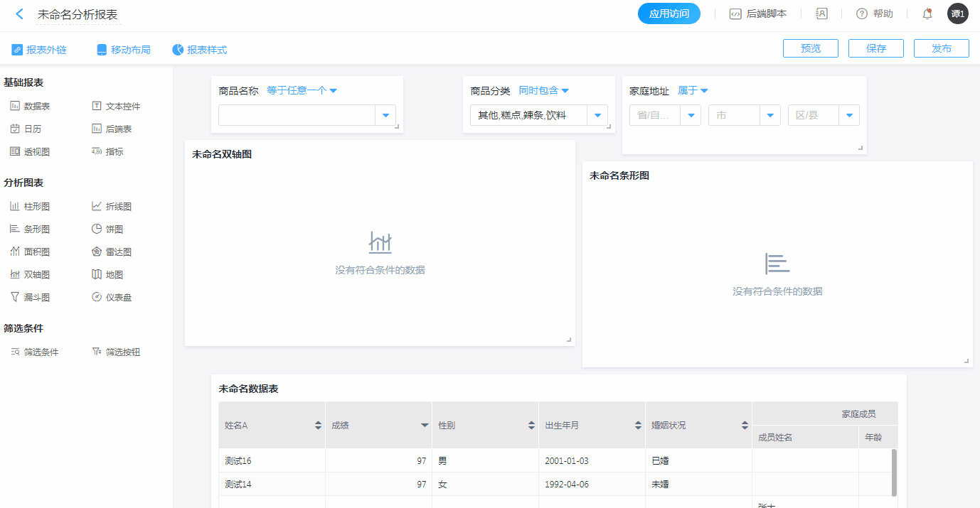
Task: Insert a map (地图) chart
Action: pos(107,275)
